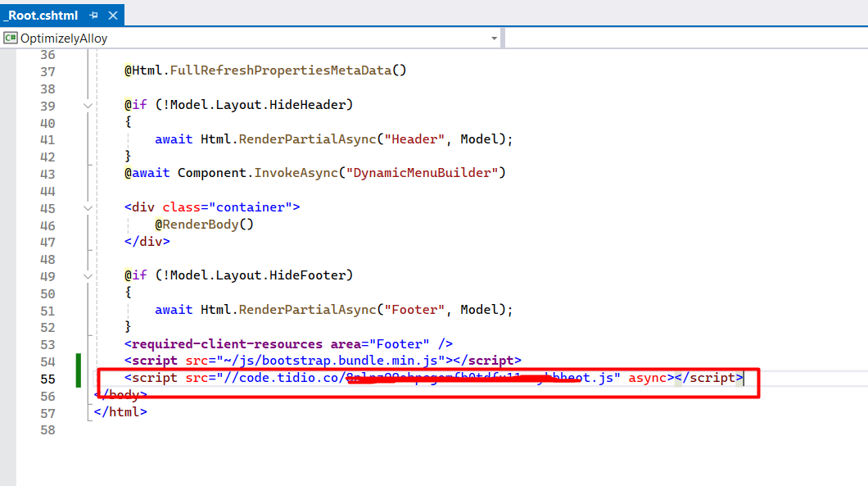Select the _Root.cshtml document tab
This screenshot has height=486, width=868.
41,15
